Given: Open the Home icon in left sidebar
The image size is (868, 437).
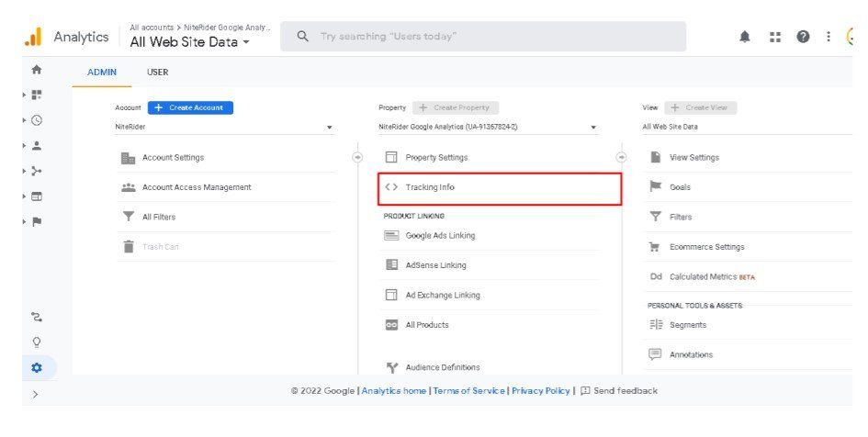Looking at the screenshot, I should click(37, 70).
